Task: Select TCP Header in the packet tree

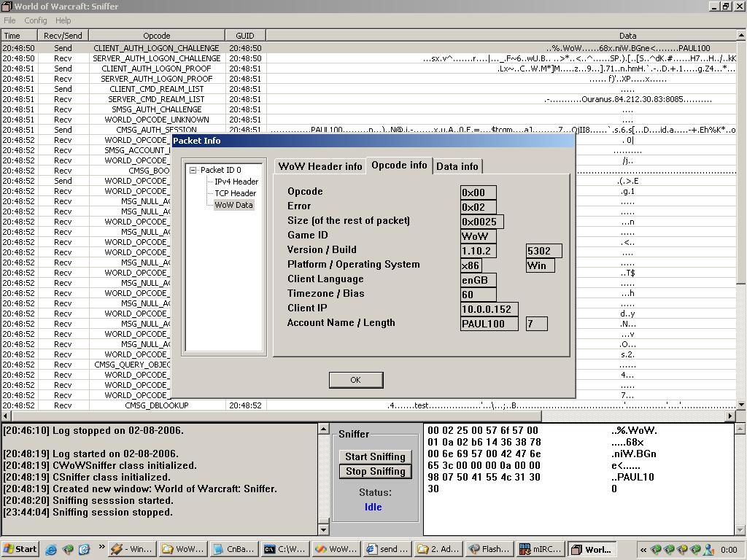Action: [236, 193]
